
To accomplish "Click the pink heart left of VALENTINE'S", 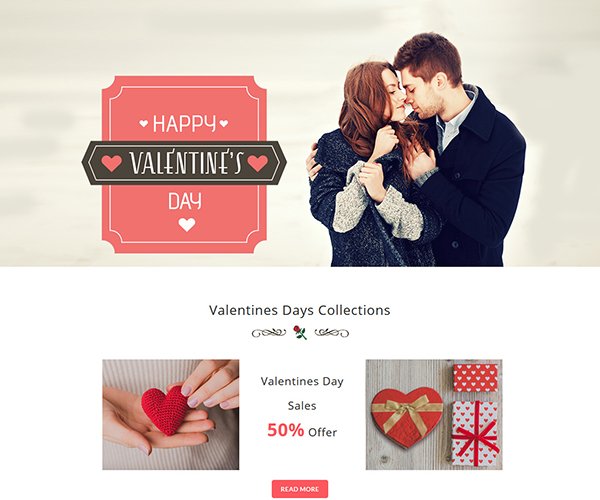I will pos(111,163).
